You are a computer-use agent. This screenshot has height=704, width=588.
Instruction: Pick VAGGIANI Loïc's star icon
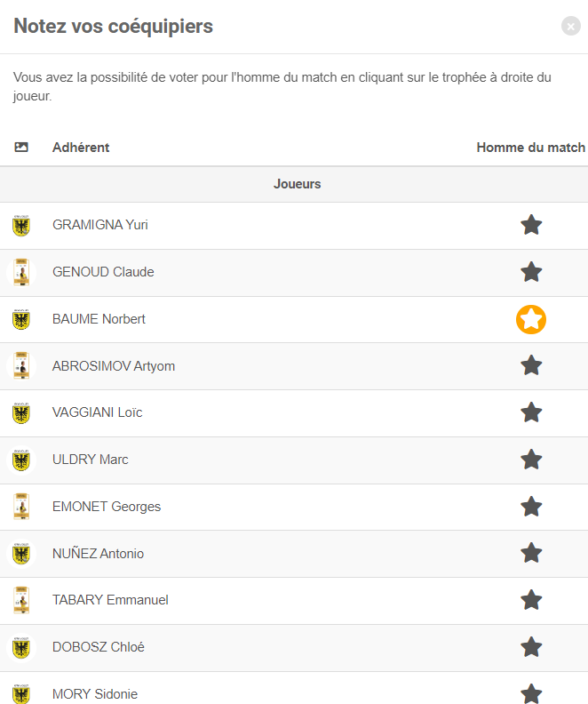tap(531, 412)
